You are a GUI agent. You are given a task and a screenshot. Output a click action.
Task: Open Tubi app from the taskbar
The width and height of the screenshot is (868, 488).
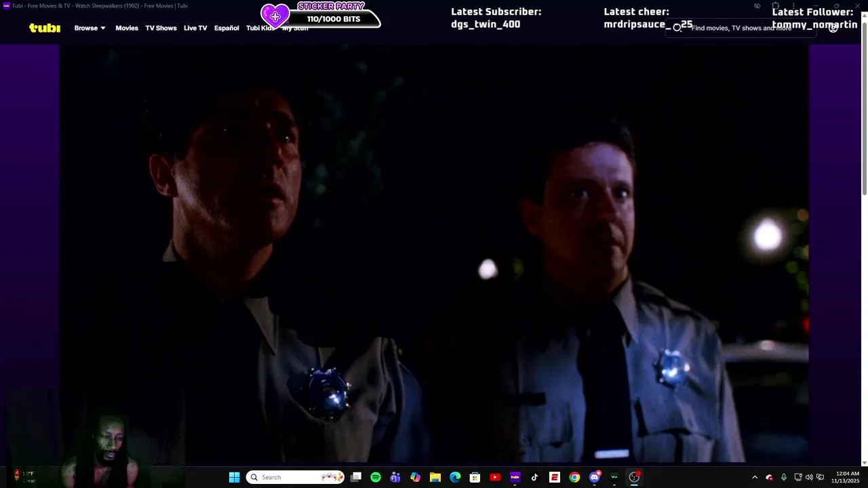click(x=515, y=477)
